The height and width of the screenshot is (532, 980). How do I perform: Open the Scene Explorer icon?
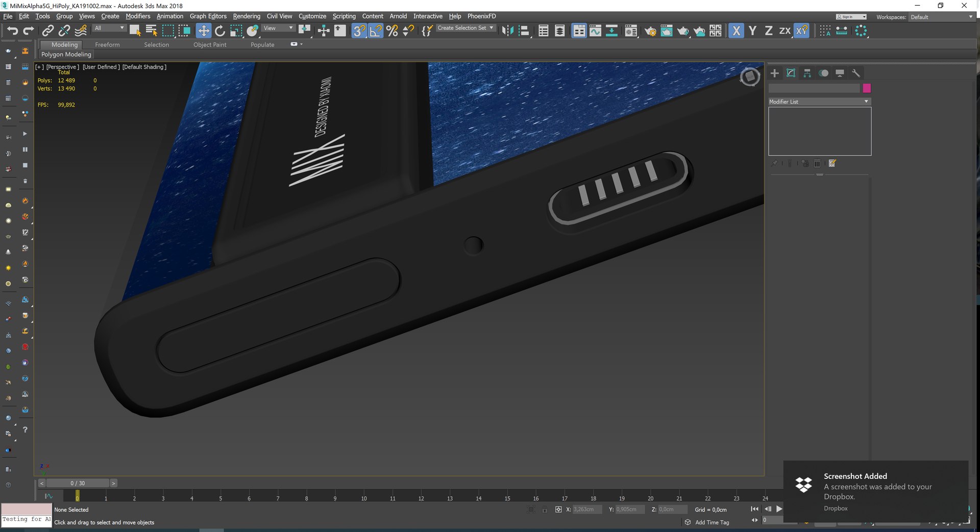pos(544,31)
